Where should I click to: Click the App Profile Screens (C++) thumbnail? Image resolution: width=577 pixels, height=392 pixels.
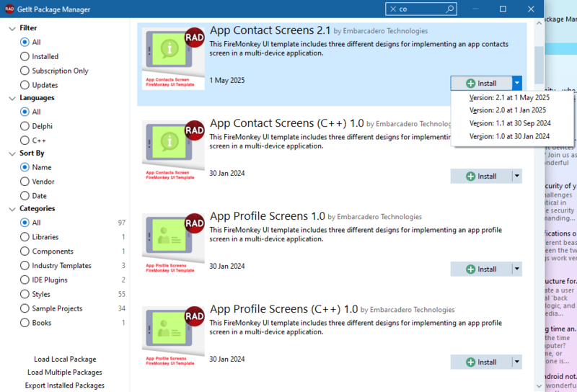(173, 338)
